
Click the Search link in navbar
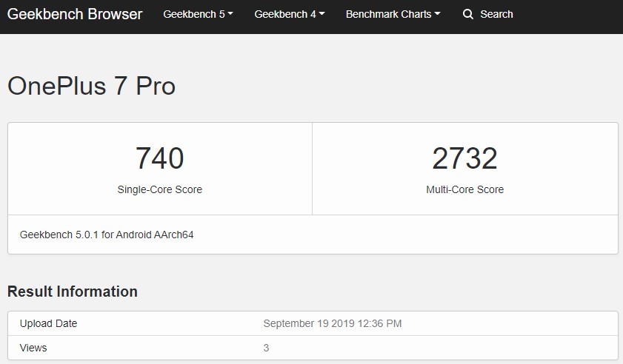(x=496, y=14)
